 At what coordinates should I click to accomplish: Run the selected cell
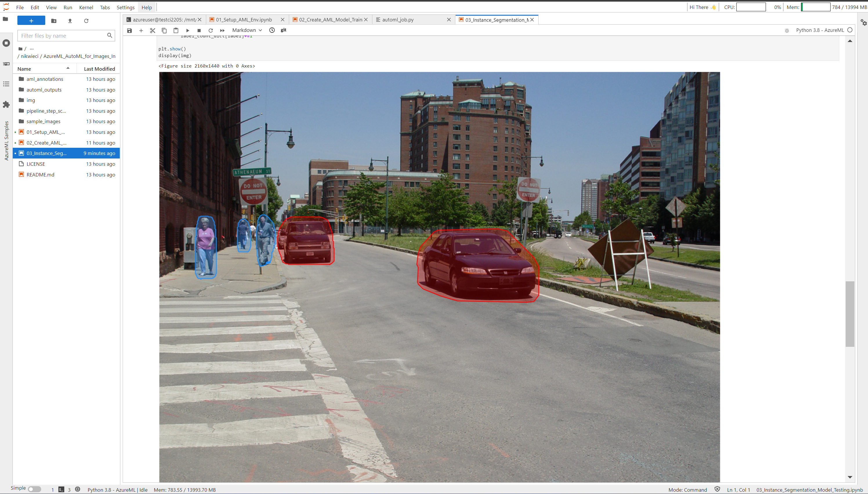click(187, 30)
